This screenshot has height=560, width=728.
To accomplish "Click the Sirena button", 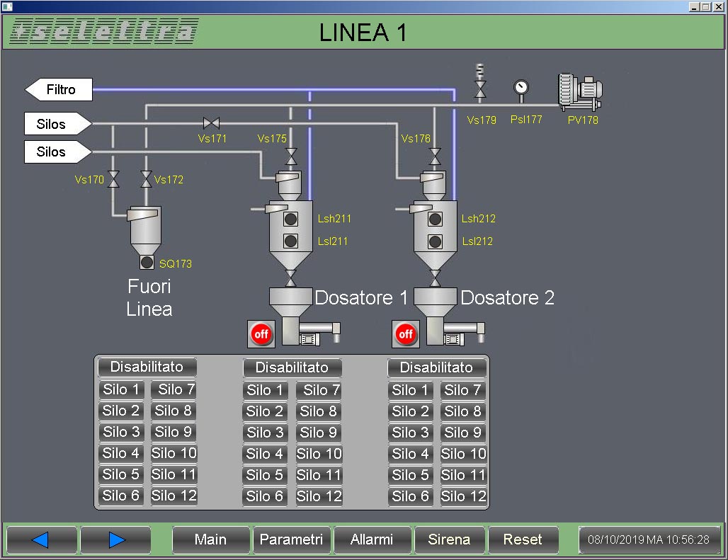I will 450,539.
